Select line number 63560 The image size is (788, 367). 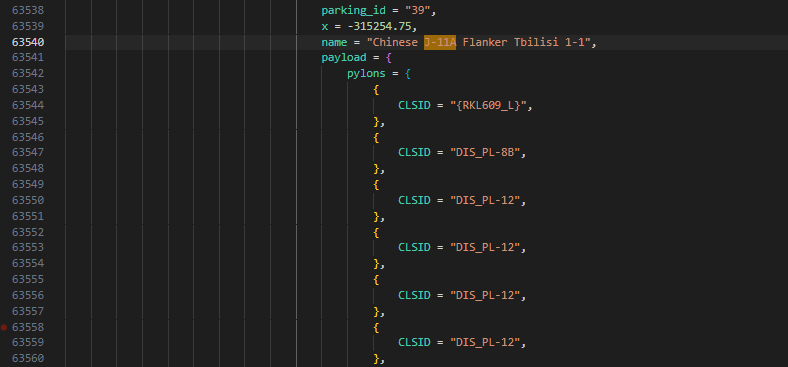(x=28, y=358)
